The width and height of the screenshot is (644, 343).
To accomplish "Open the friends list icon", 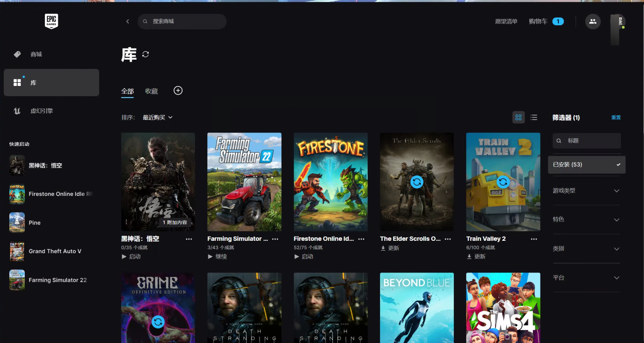I will pos(592,21).
